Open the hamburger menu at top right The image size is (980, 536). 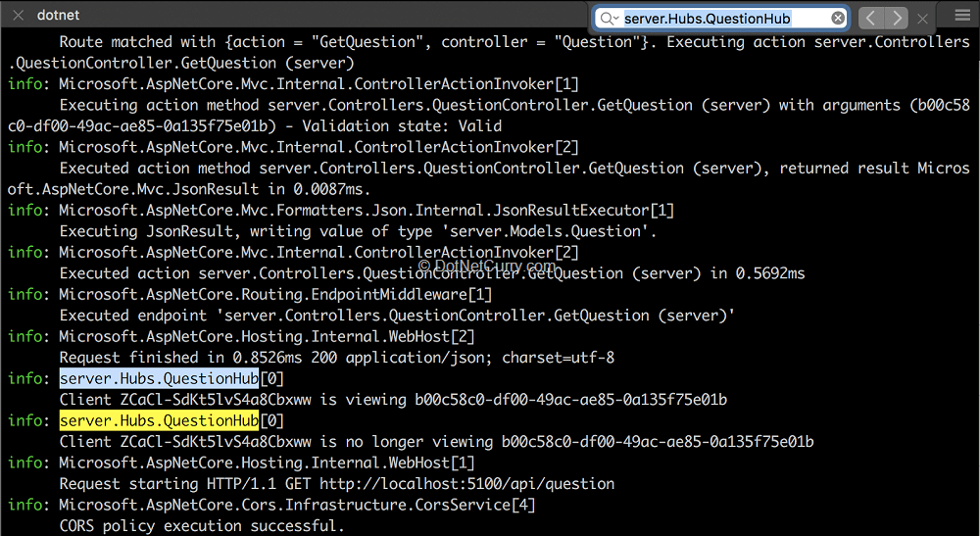[962, 16]
